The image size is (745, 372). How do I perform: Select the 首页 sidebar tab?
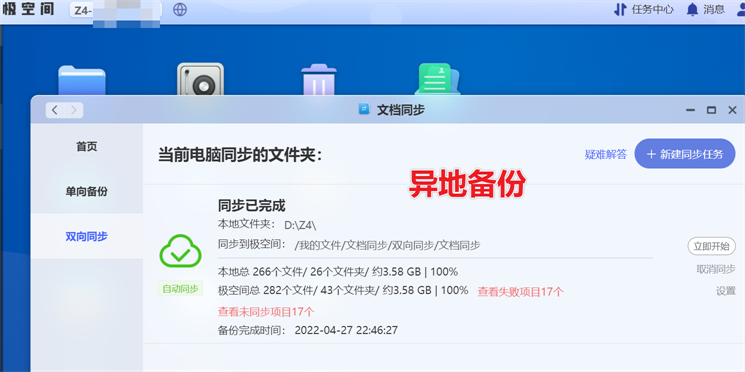coord(86,147)
